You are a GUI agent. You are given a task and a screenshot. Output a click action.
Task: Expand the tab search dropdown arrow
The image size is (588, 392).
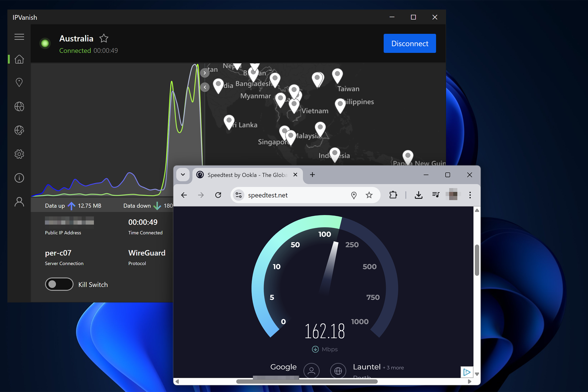coord(183,175)
